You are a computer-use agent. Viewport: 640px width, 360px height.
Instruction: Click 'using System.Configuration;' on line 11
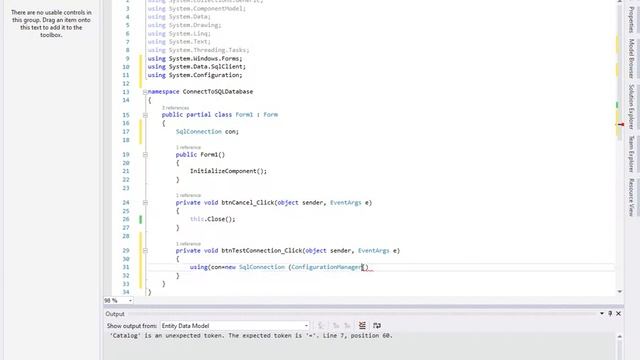pyautogui.click(x=195, y=75)
